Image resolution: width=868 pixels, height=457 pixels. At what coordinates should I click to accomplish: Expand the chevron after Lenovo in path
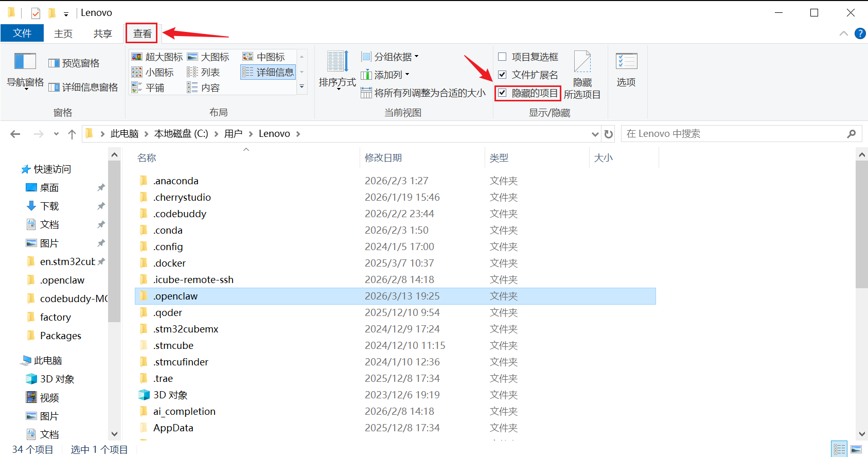[298, 134]
